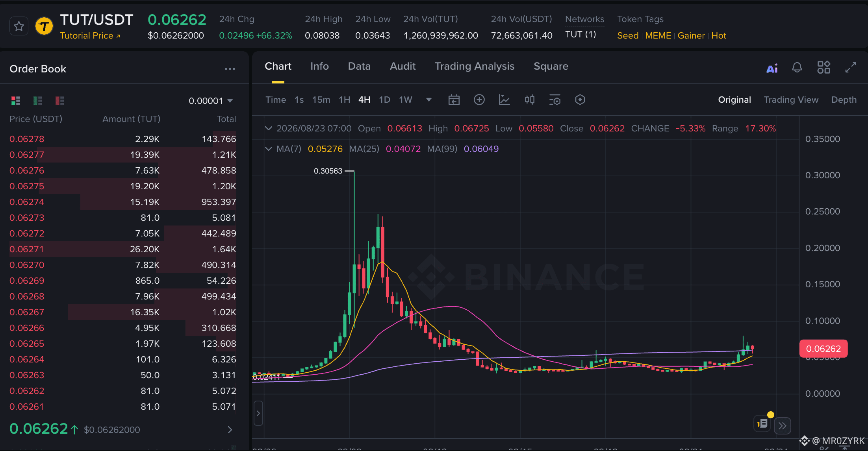Open the Tutorial Price link
This screenshot has width=868, height=451.
point(90,36)
